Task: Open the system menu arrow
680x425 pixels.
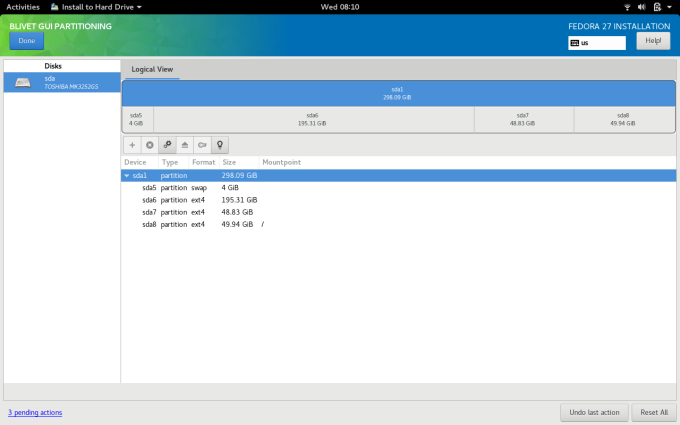Action: point(669,7)
